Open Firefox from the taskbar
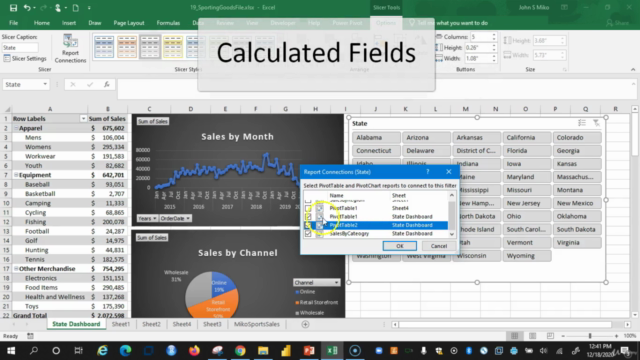This screenshot has width=640, height=360. tap(194, 351)
